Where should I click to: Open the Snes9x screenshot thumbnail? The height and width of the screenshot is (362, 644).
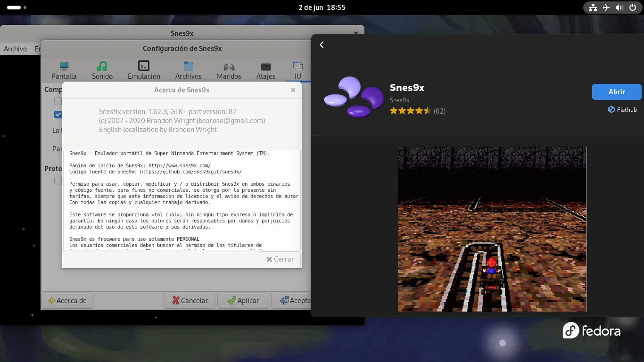pyautogui.click(x=492, y=229)
